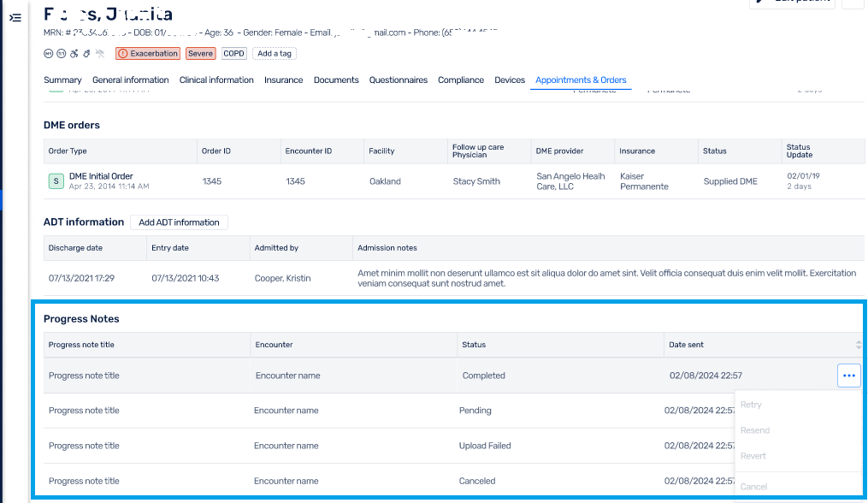Click Add a tag
868x503 pixels.
[x=275, y=54]
